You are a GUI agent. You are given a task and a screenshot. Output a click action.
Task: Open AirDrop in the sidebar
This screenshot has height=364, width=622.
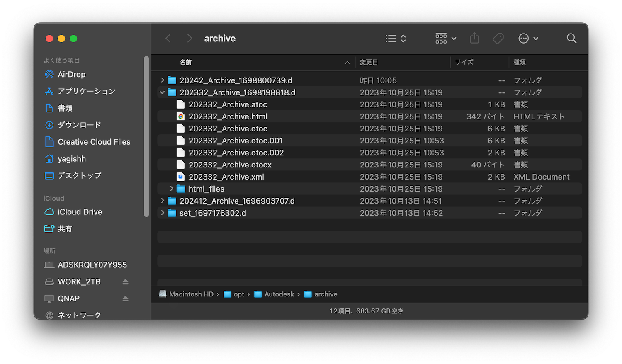click(71, 74)
